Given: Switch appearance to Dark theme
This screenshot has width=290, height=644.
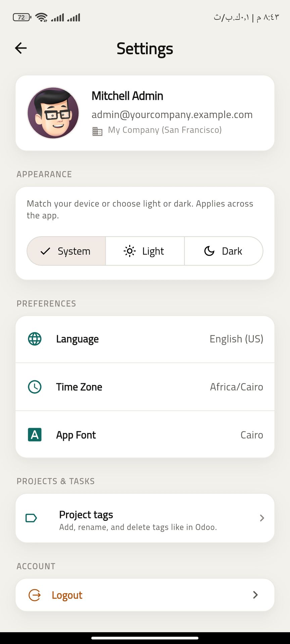Looking at the screenshot, I should (x=224, y=251).
